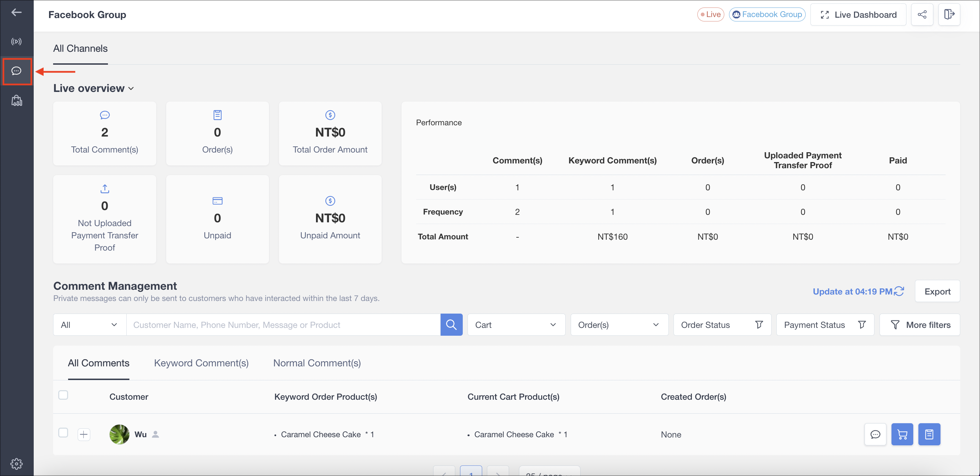
Task: Open the Cart filter dropdown
Action: (x=516, y=324)
